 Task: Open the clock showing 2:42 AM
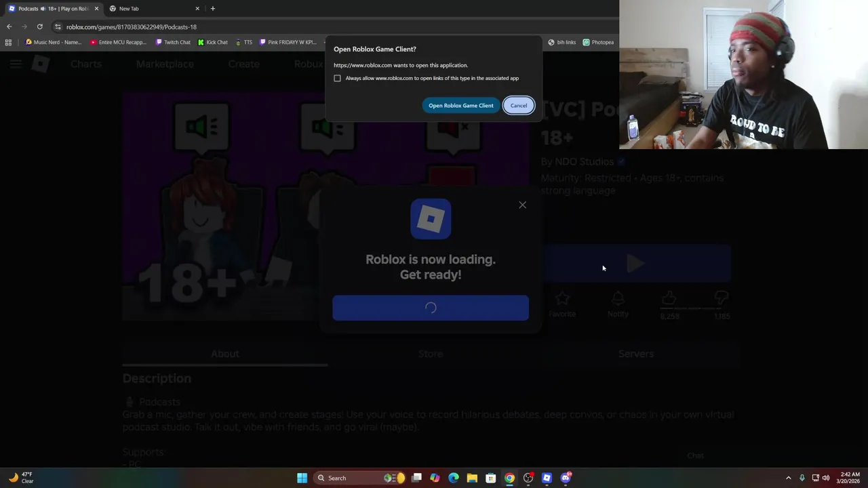point(850,478)
